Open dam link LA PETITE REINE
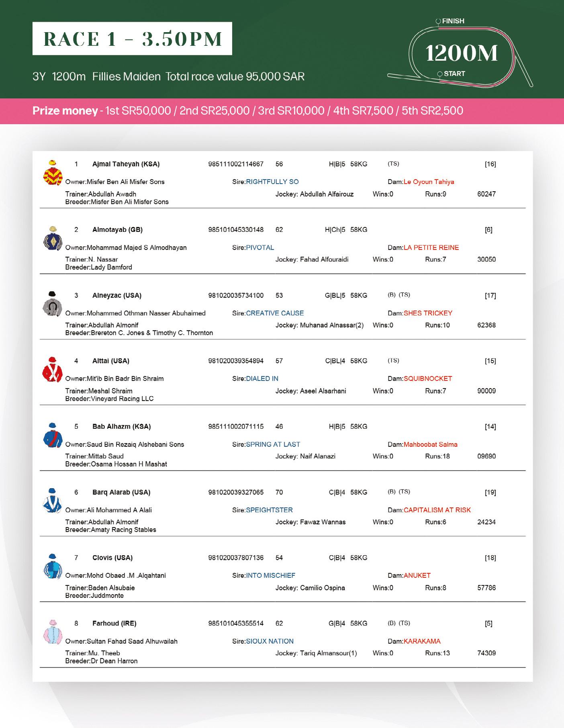 431,247
